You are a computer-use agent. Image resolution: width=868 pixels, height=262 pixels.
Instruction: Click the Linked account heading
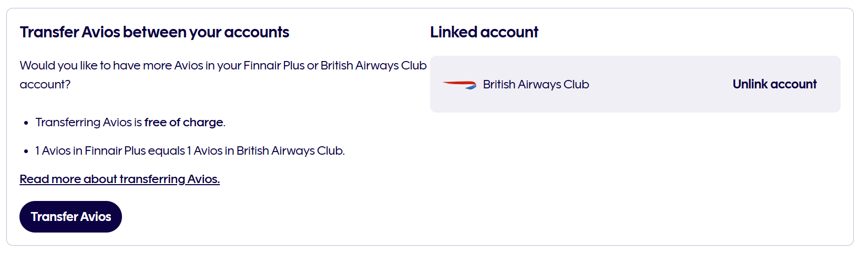[484, 32]
